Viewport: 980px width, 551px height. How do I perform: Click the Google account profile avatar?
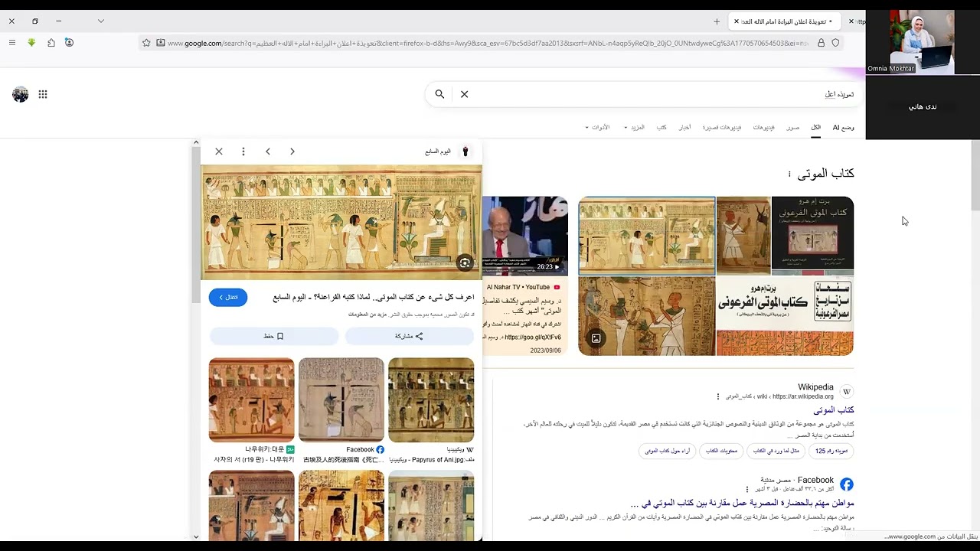21,94
